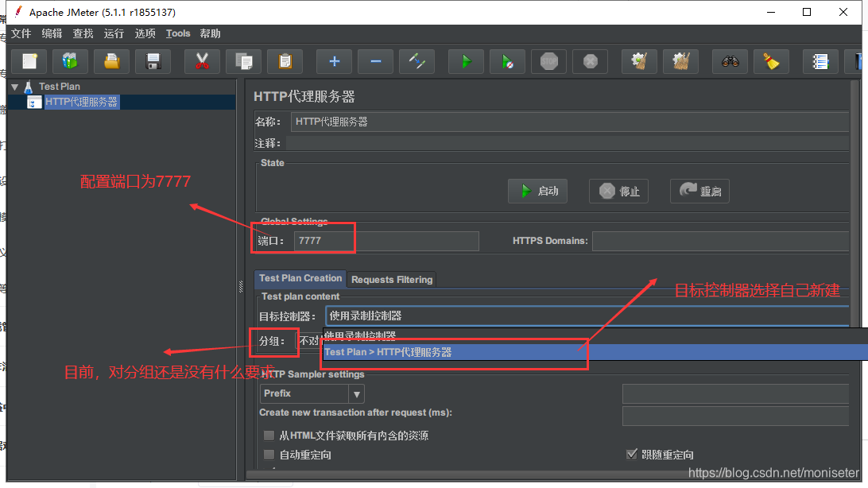Switch to Requests Filtering tab

392,280
